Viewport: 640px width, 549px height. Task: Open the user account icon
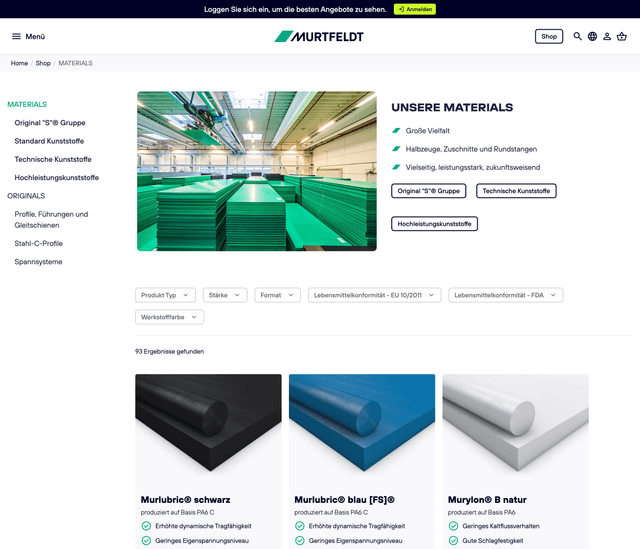click(x=607, y=36)
